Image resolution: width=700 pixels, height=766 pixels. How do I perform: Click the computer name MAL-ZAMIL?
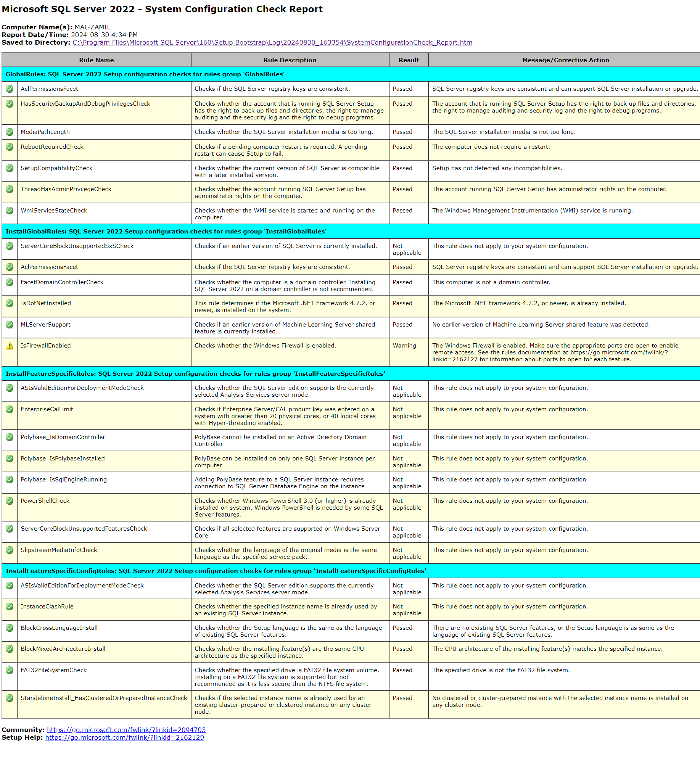[x=93, y=27]
